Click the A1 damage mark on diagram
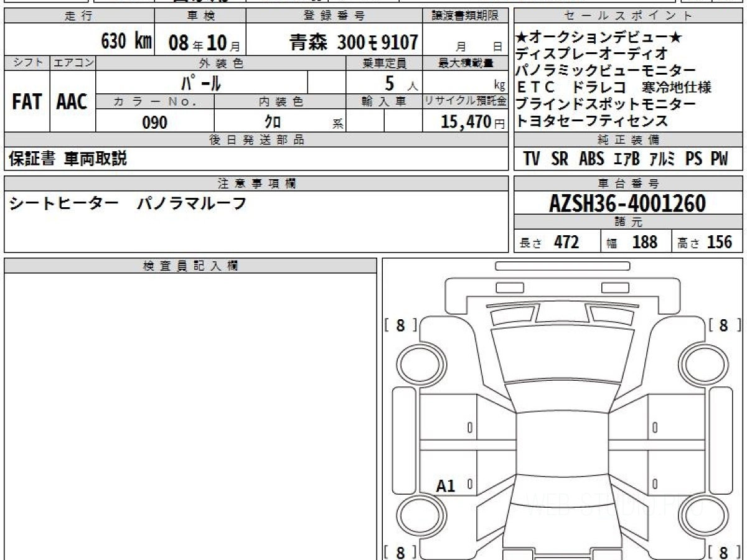This screenshot has width=747, height=560. (446, 486)
